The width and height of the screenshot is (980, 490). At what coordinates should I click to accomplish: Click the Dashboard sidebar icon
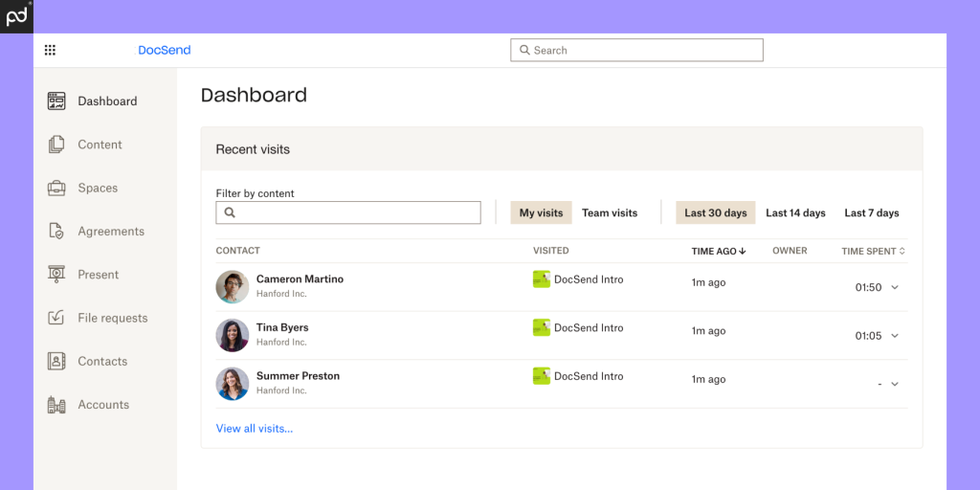56,101
